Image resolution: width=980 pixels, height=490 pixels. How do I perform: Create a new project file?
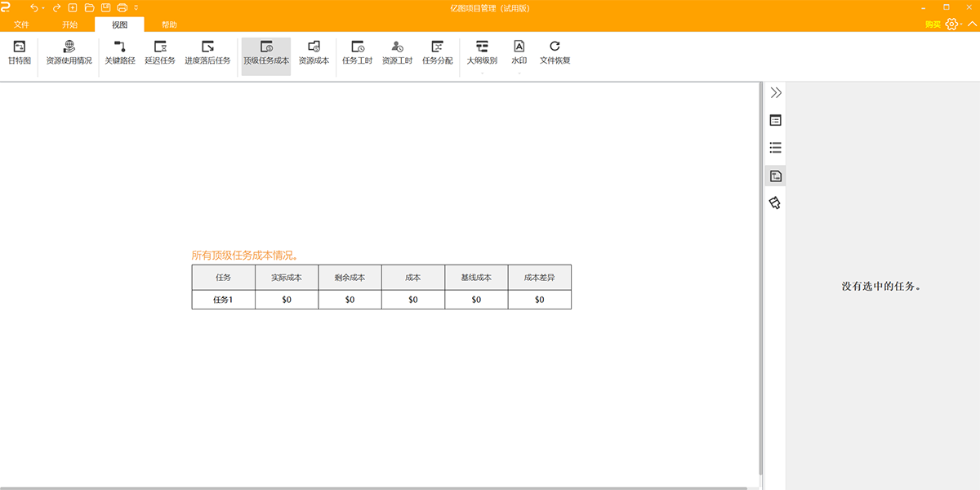point(73,7)
